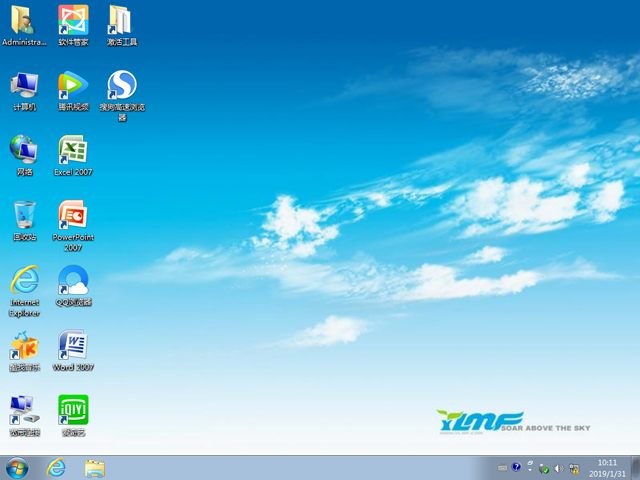The image size is (640, 480).
Task: Open the Windows Start menu
Action: pyautogui.click(x=17, y=467)
